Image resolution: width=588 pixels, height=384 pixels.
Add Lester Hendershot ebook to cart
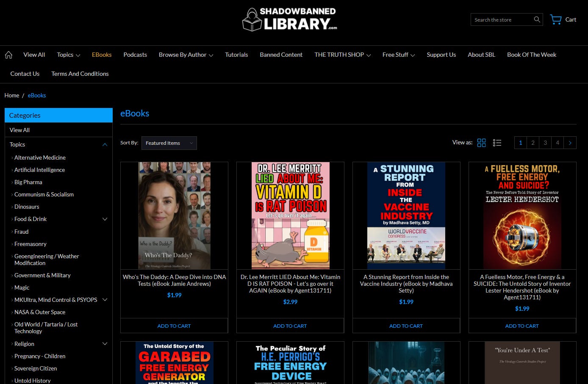pos(522,326)
